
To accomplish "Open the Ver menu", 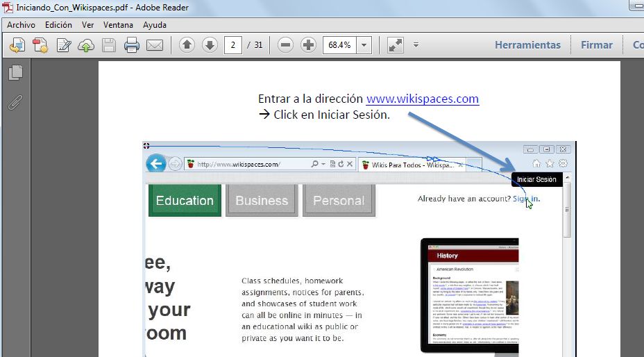I will [88, 25].
